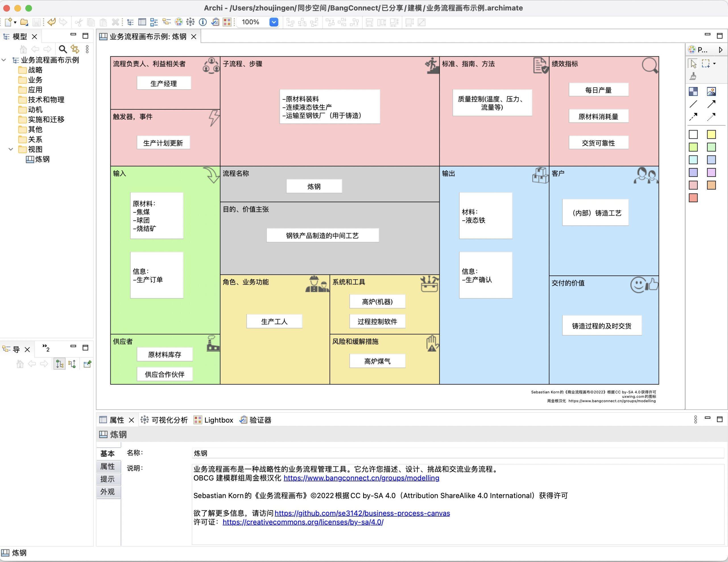Click the New model toolbar icon

coord(8,22)
